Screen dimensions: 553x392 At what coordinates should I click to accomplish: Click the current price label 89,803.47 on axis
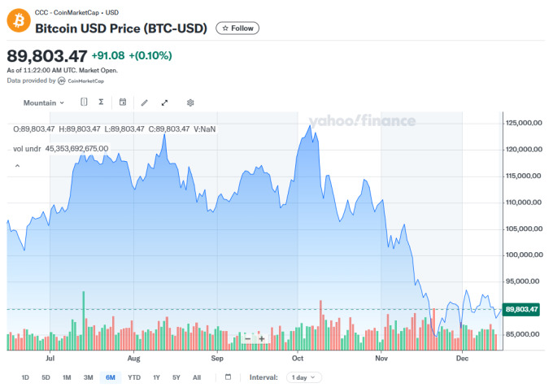tap(521, 309)
